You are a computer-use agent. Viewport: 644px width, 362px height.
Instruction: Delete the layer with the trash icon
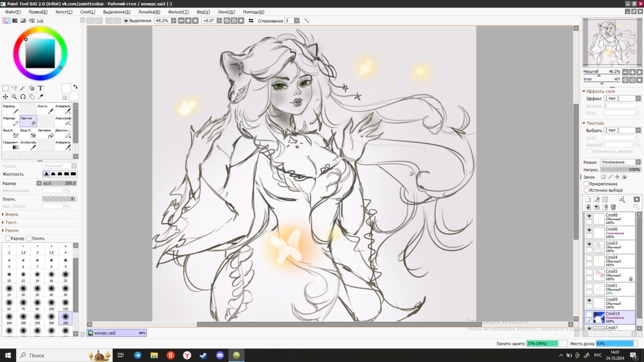[x=613, y=207]
